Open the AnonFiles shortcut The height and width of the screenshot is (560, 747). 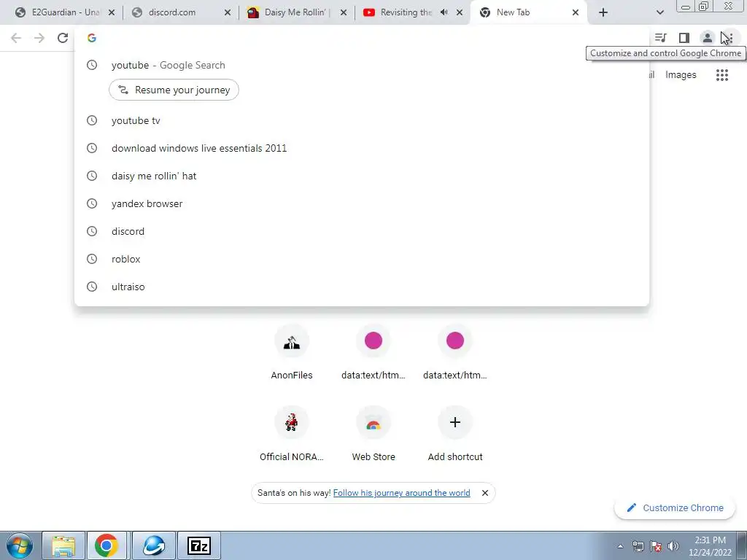click(x=292, y=354)
